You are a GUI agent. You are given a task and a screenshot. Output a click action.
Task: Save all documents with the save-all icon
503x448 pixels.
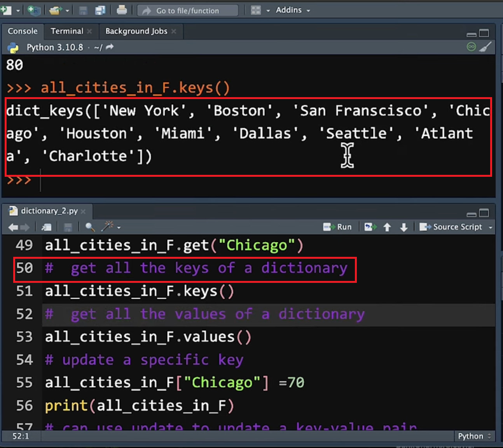(x=100, y=10)
